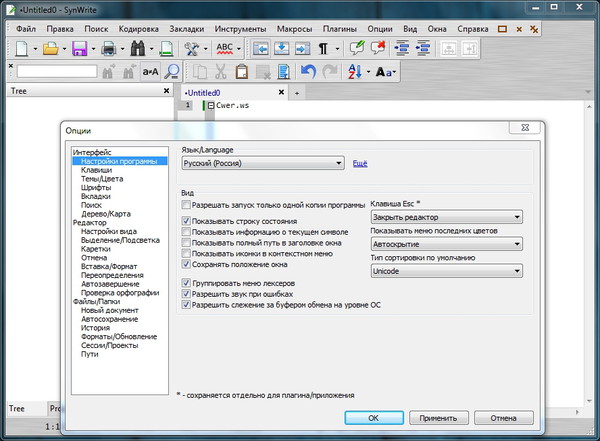Open Find with the binoculars icon
The height and width of the screenshot is (441, 600).
click(137, 48)
